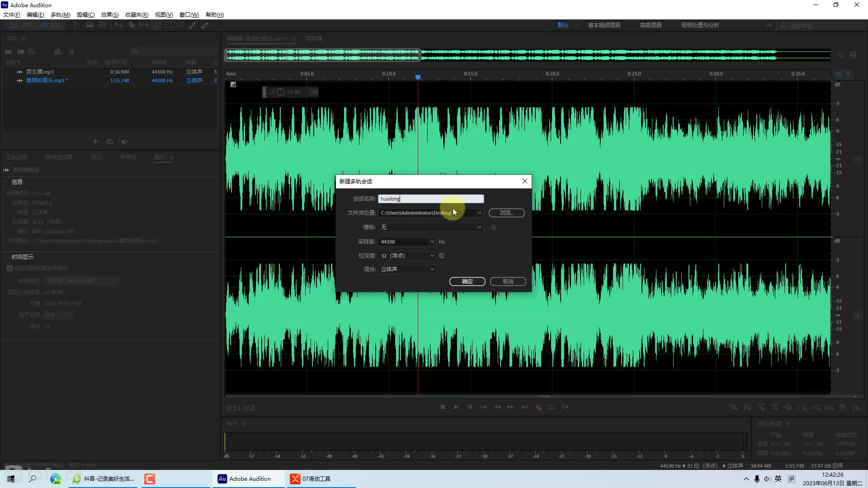The image size is (868, 488).
Task: Click the Zoom Out time icon
Action: (775, 408)
